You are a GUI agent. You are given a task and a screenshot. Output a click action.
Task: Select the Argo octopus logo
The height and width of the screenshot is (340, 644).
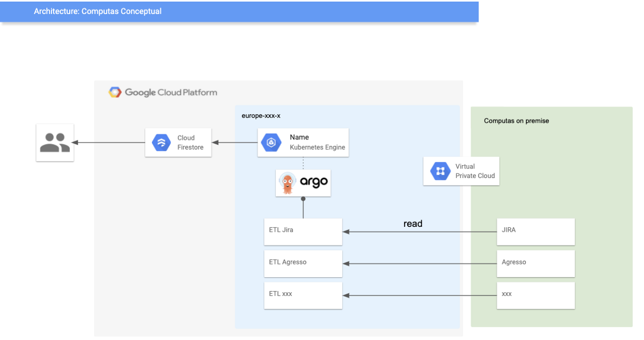click(289, 182)
